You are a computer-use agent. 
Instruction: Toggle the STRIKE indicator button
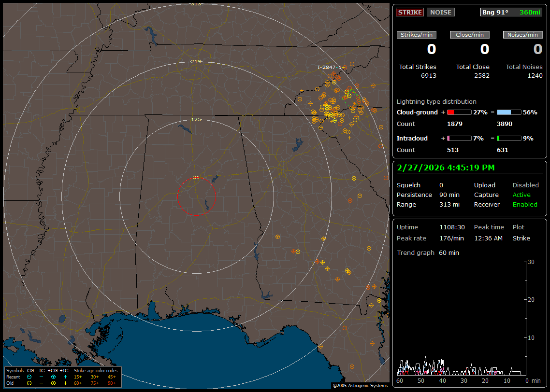(x=410, y=12)
